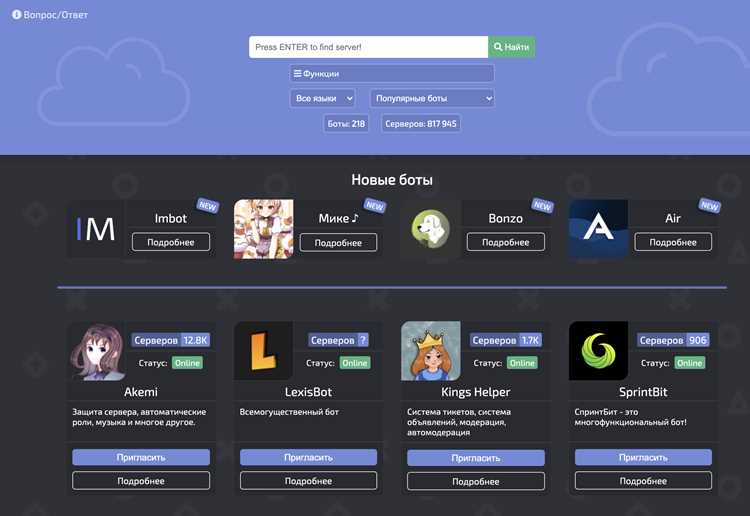Open Подробнее for Air bot
750x516 pixels.
pos(673,242)
